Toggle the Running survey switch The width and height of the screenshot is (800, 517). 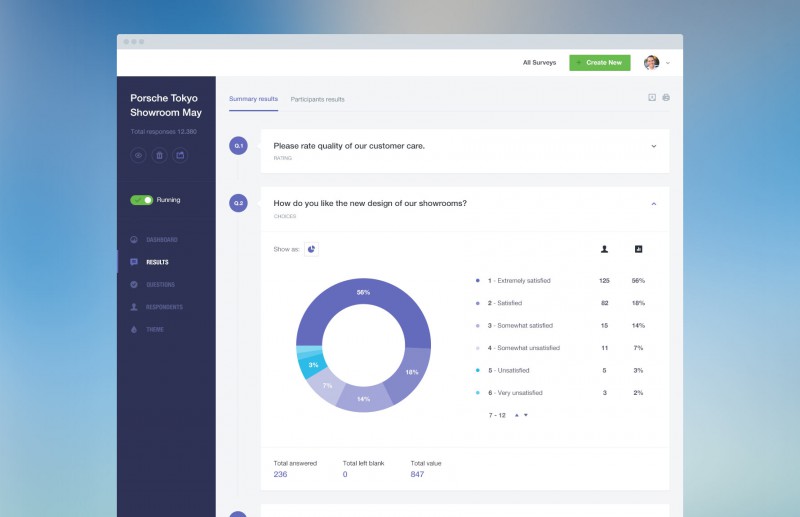tap(141, 200)
